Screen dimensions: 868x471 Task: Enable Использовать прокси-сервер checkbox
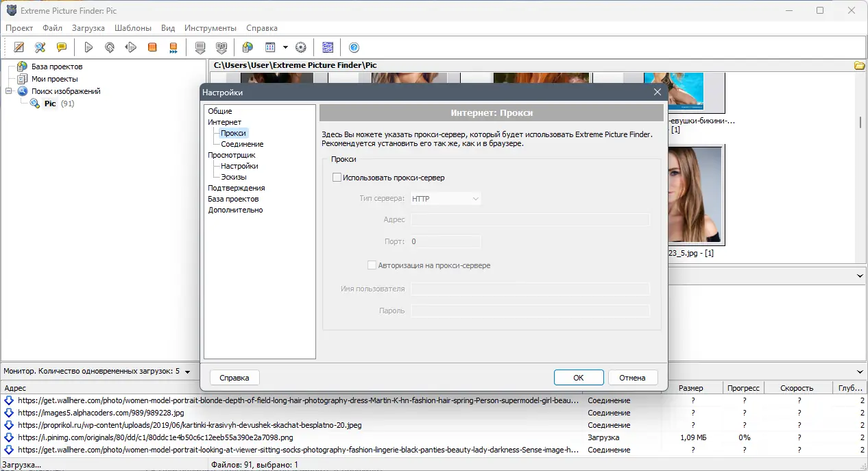337,178
